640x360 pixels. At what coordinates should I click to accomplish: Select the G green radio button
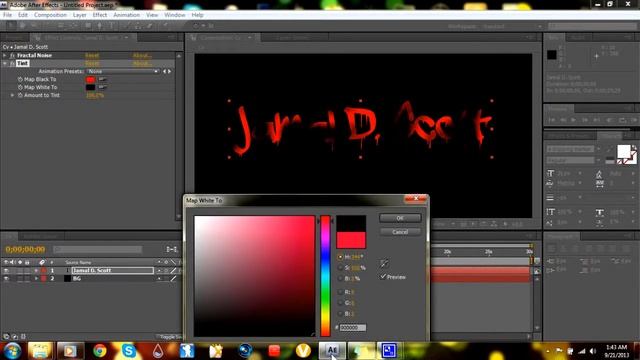(340, 303)
